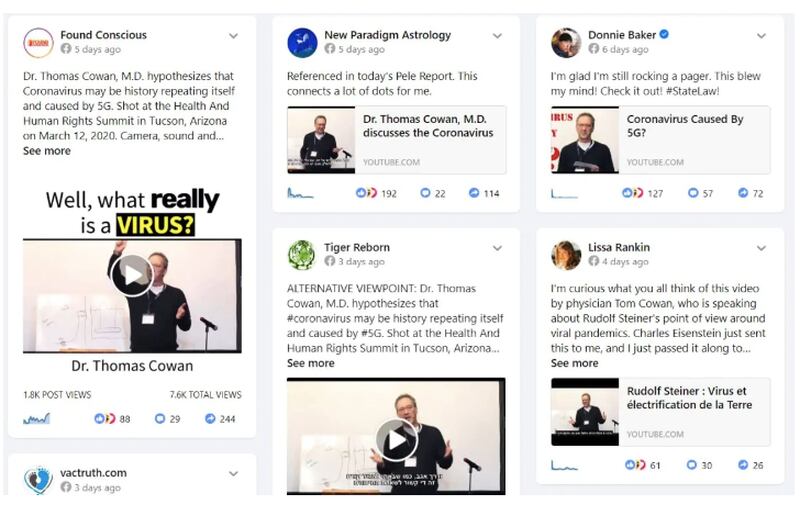Expand the Tiger Reborn post menu chevron

coord(497,249)
